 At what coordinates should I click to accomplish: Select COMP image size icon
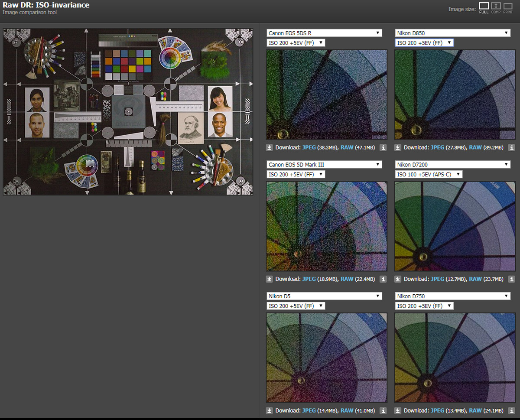point(496,7)
